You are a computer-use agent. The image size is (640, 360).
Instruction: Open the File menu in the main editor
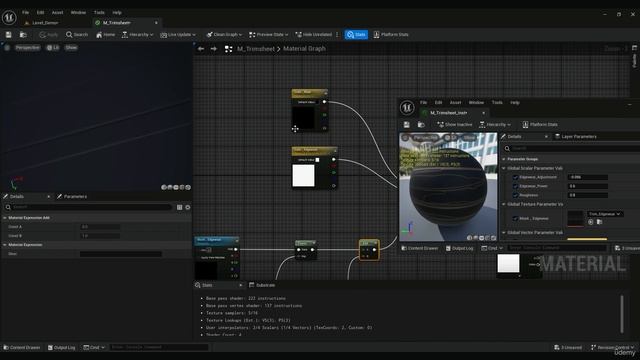[x=25, y=13]
